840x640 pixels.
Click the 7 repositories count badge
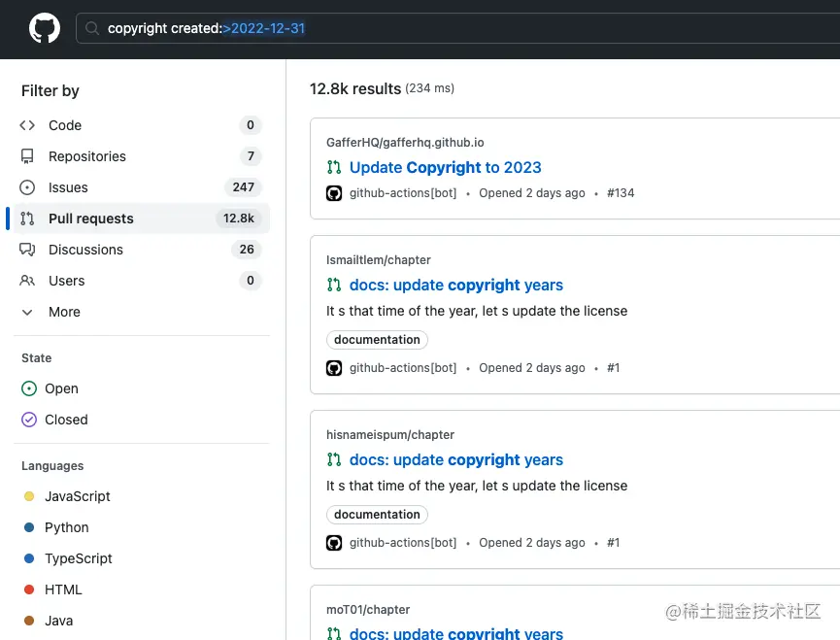pyautogui.click(x=251, y=156)
